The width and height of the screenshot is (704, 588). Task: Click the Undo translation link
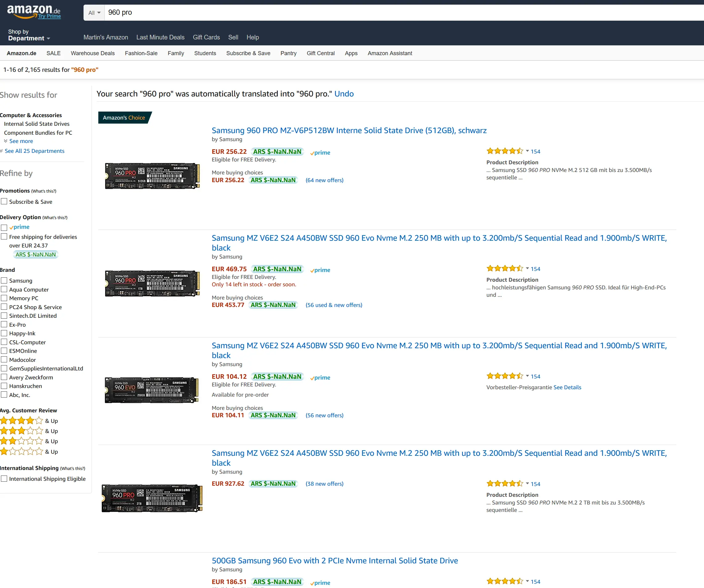point(344,94)
